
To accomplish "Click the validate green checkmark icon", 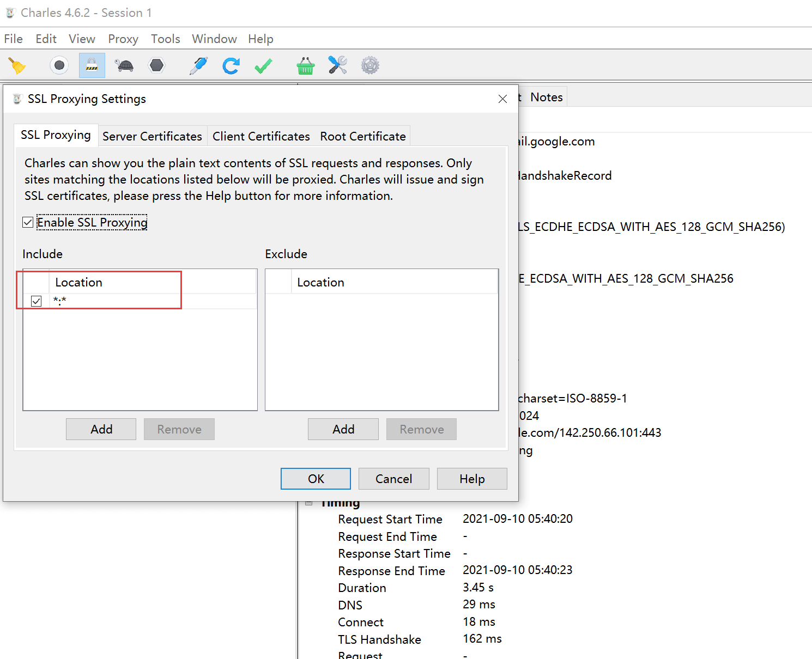I will 264,66.
